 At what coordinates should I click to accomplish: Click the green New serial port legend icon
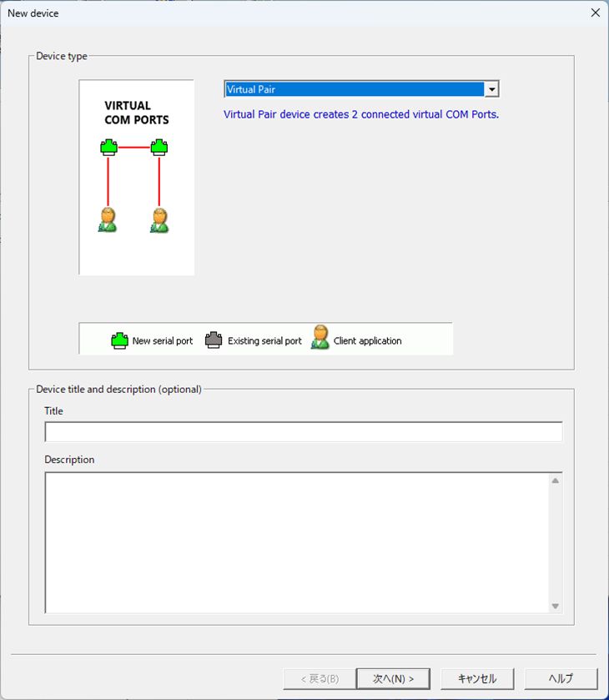click(120, 340)
